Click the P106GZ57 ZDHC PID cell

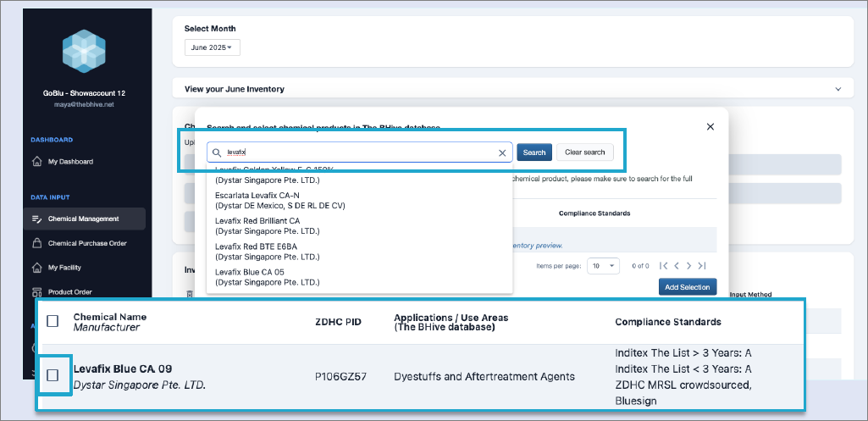[x=341, y=377]
